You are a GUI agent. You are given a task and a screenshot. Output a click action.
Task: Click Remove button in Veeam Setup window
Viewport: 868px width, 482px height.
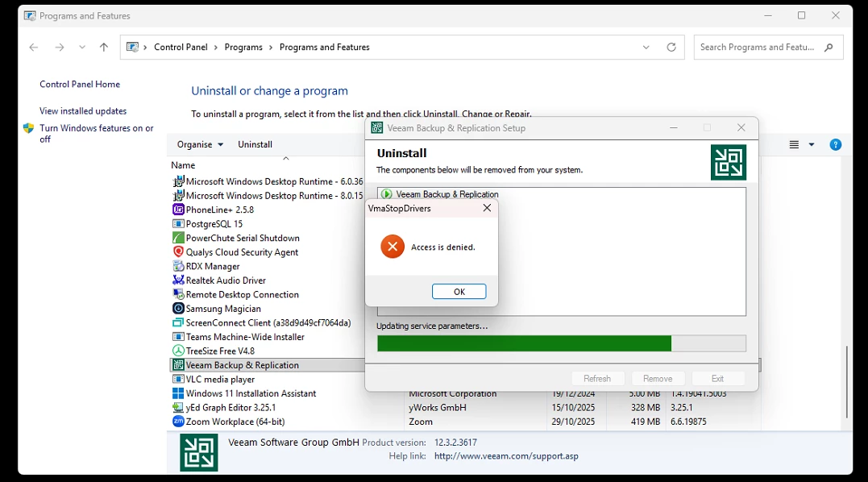[658, 379]
